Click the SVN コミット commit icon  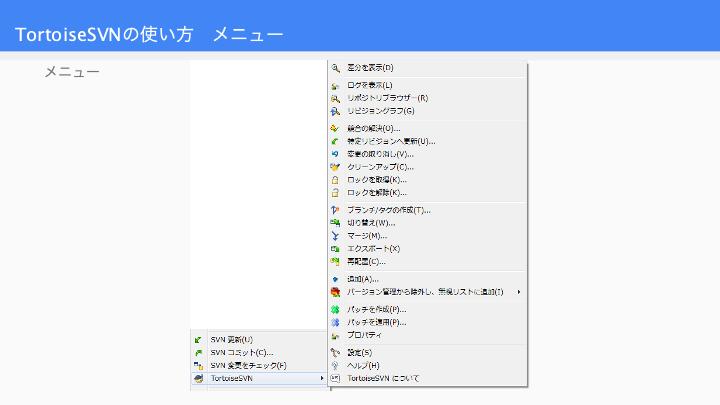[198, 353]
